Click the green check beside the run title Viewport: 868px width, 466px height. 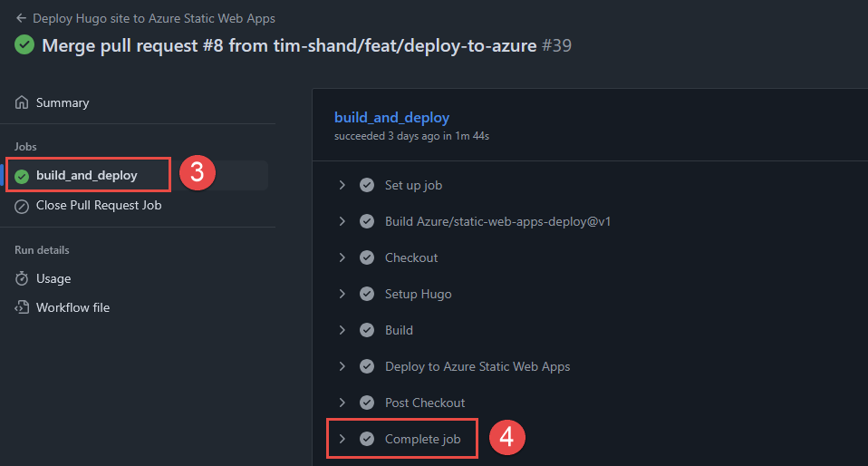tap(24, 44)
